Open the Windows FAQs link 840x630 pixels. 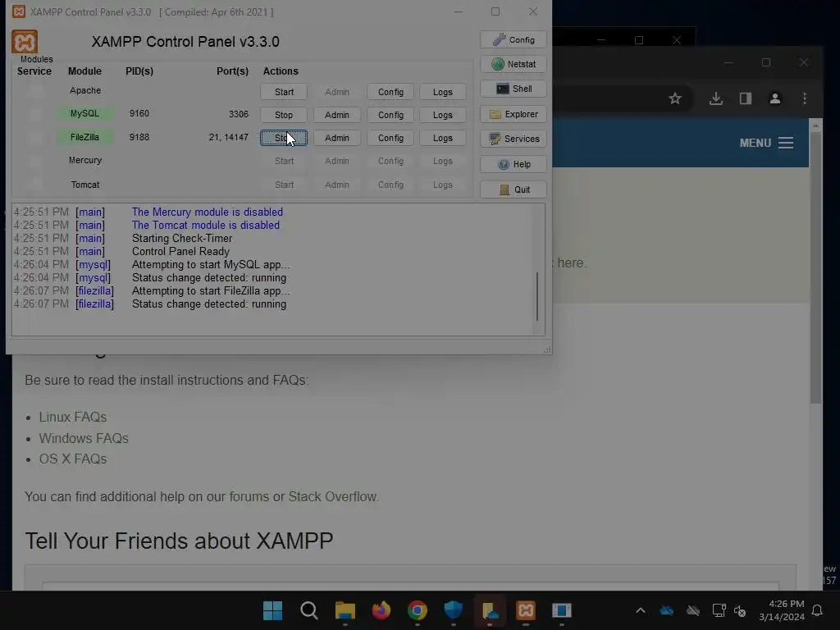tap(84, 438)
